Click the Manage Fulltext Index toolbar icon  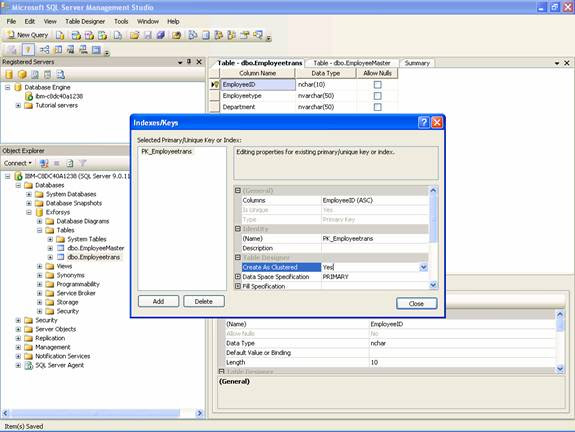[71, 50]
